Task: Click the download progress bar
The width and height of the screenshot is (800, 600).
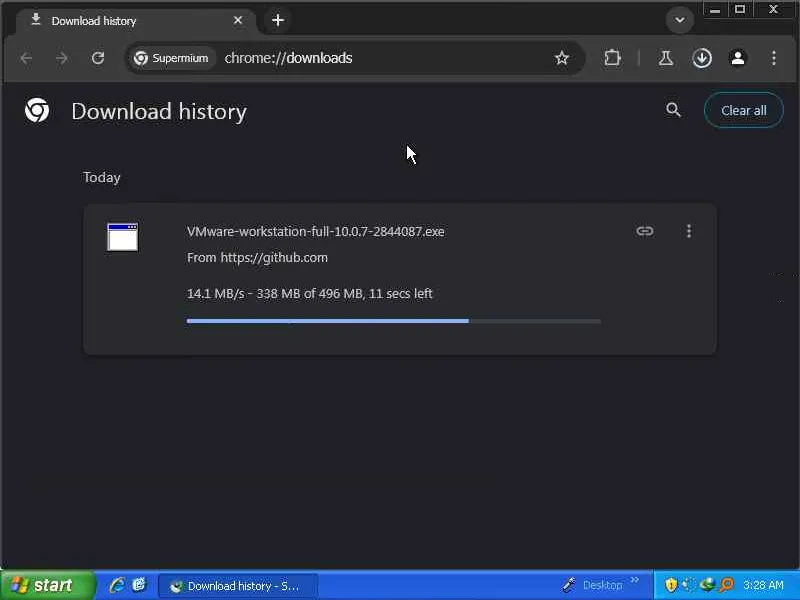Action: [x=393, y=321]
